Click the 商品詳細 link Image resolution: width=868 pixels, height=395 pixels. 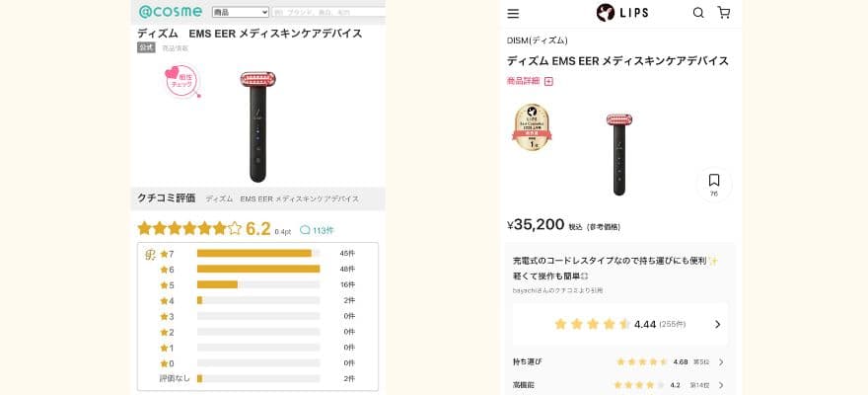523,81
